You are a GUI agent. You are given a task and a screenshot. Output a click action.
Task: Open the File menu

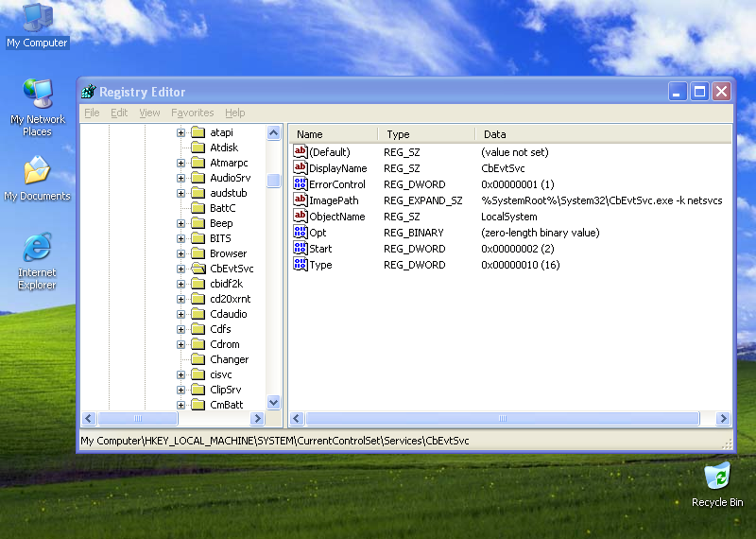point(92,113)
